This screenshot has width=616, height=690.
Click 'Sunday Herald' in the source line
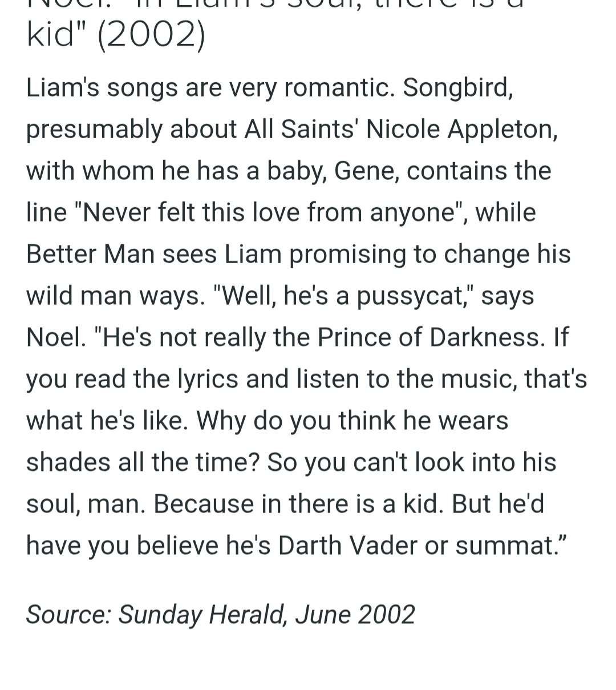(x=201, y=615)
